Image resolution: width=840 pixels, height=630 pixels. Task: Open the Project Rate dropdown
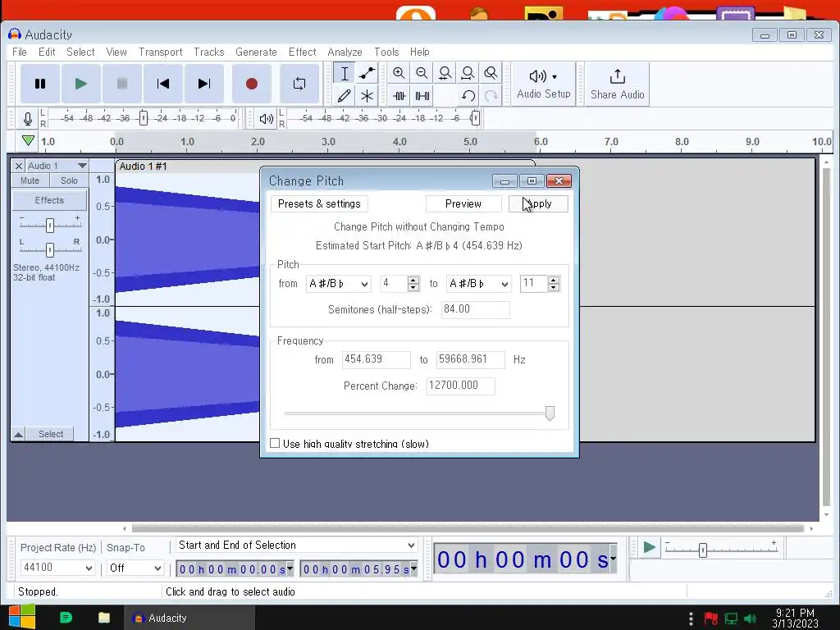coord(57,568)
